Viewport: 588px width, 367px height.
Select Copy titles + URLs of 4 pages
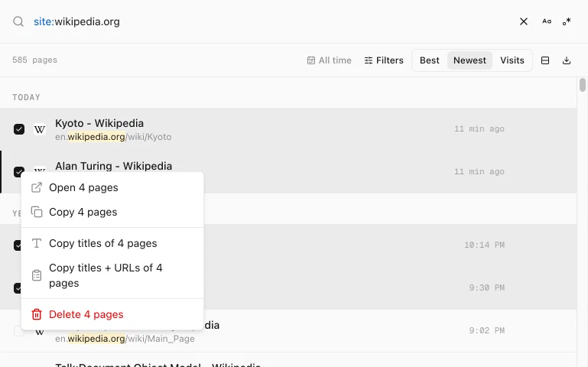pos(112,275)
